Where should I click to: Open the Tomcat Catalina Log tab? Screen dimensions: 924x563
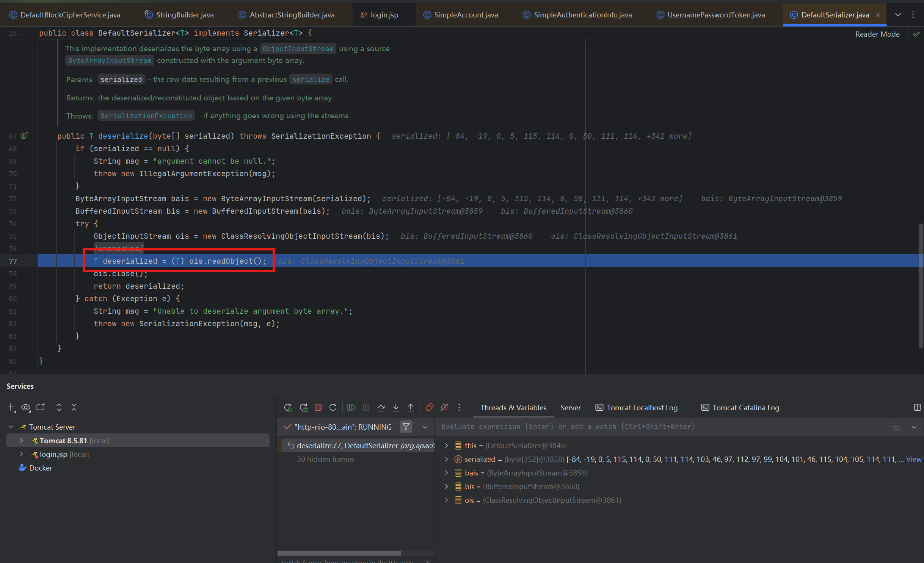745,408
